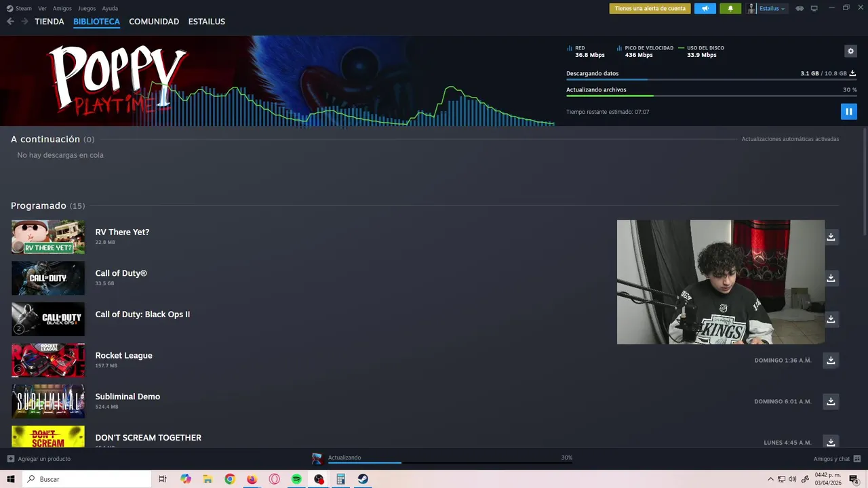868x488 pixels.
Task: Open Amigos y chat
Action: click(x=831, y=459)
